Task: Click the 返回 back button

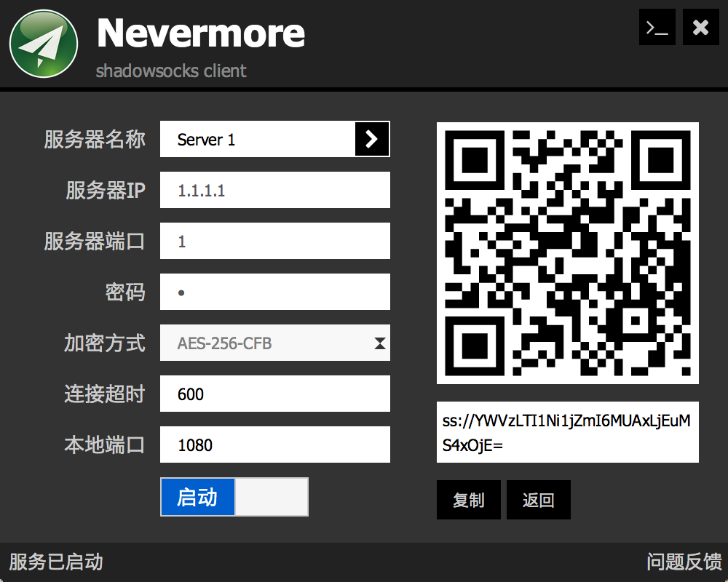Action: pyautogui.click(x=539, y=500)
